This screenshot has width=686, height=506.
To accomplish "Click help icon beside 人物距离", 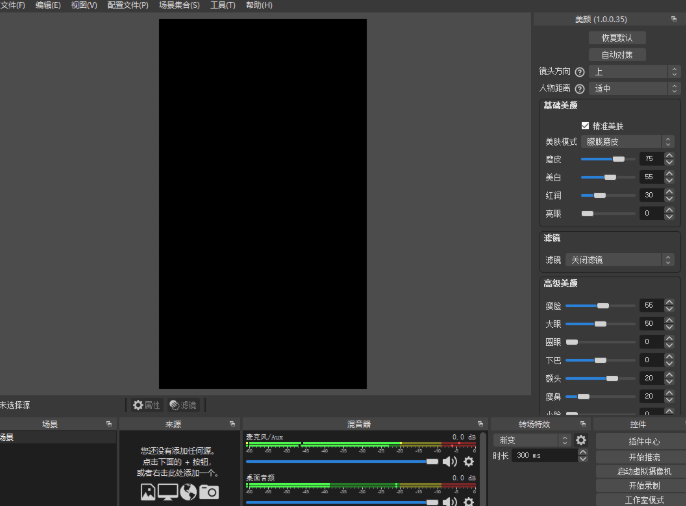I will click(579, 89).
